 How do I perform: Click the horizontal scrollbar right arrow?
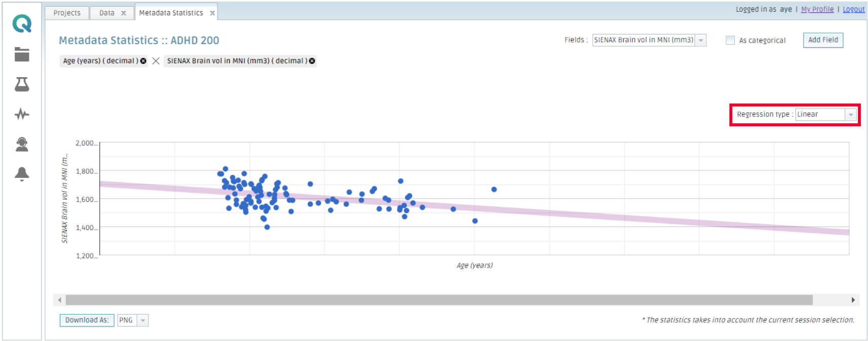853,300
